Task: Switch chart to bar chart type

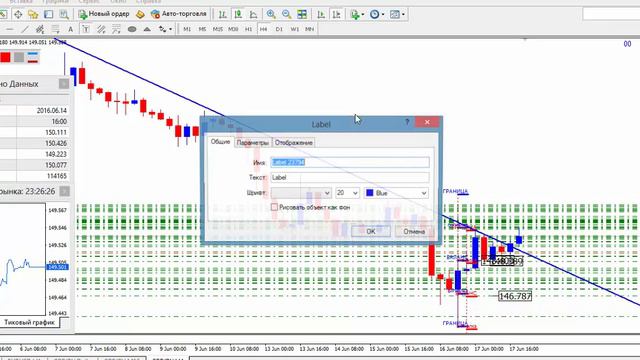Action: [x=222, y=14]
